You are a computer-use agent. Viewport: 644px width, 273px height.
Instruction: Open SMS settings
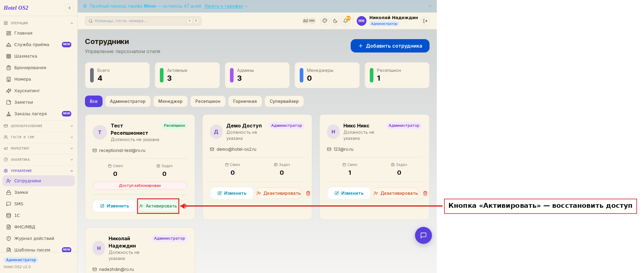(39, 204)
